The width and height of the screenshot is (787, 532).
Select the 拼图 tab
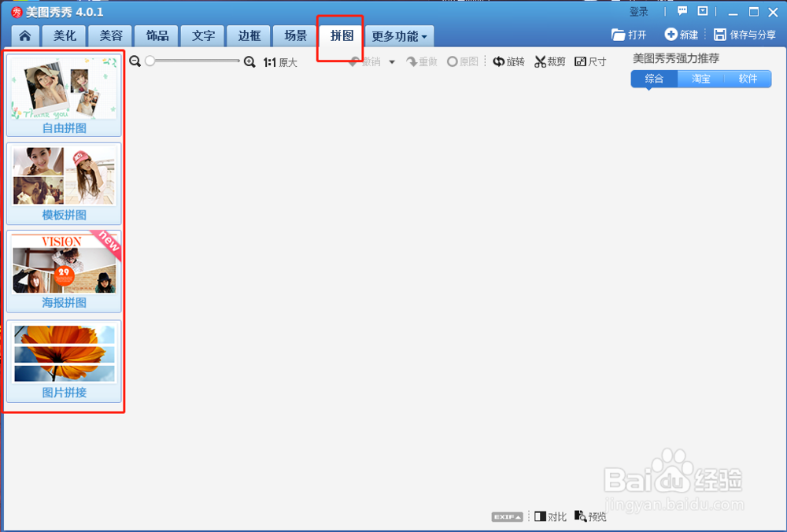[342, 35]
